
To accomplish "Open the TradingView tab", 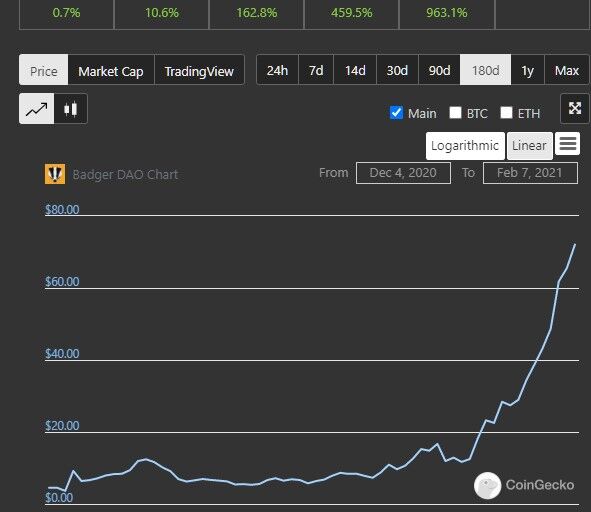I will click(x=199, y=70).
